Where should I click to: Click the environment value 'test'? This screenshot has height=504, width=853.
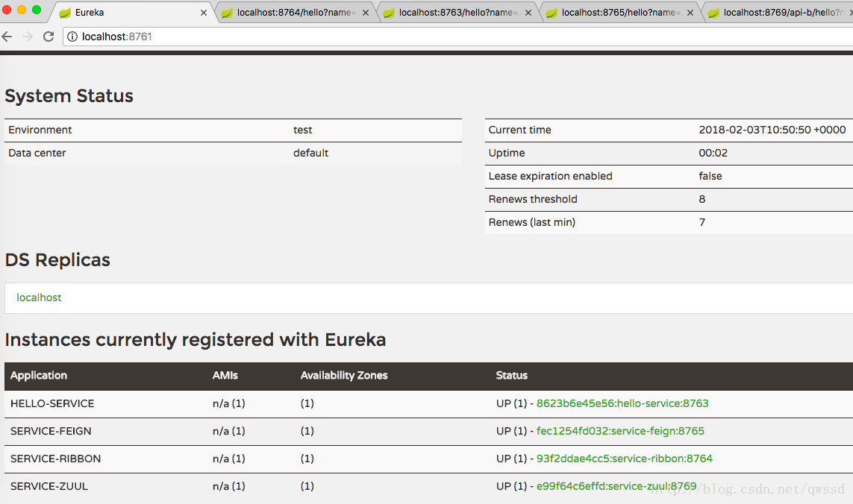302,130
